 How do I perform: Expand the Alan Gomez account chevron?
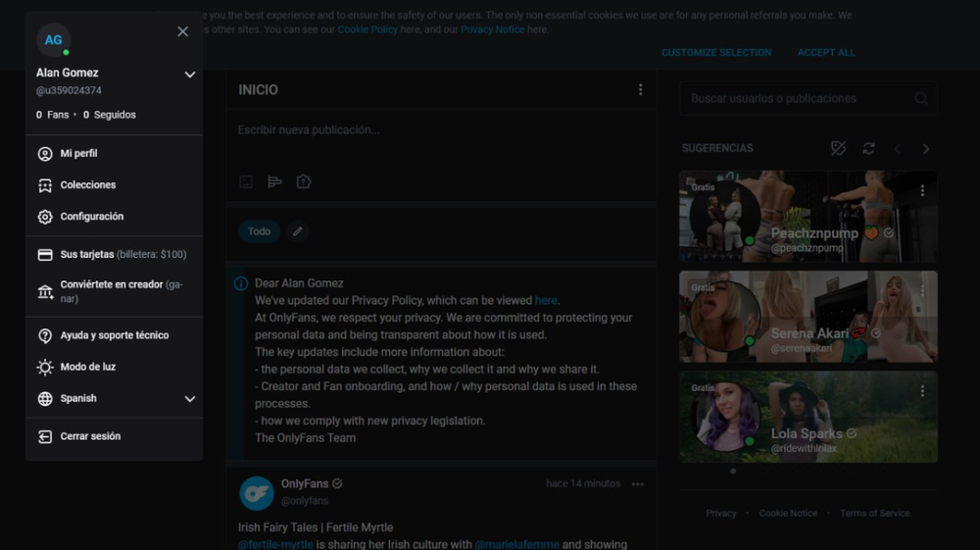tap(189, 75)
